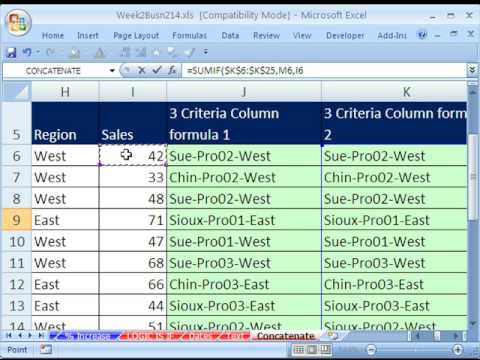This screenshot has height=360, width=480.
Task: Click the horizontal scrollbar right arrow
Action: (x=456, y=336)
